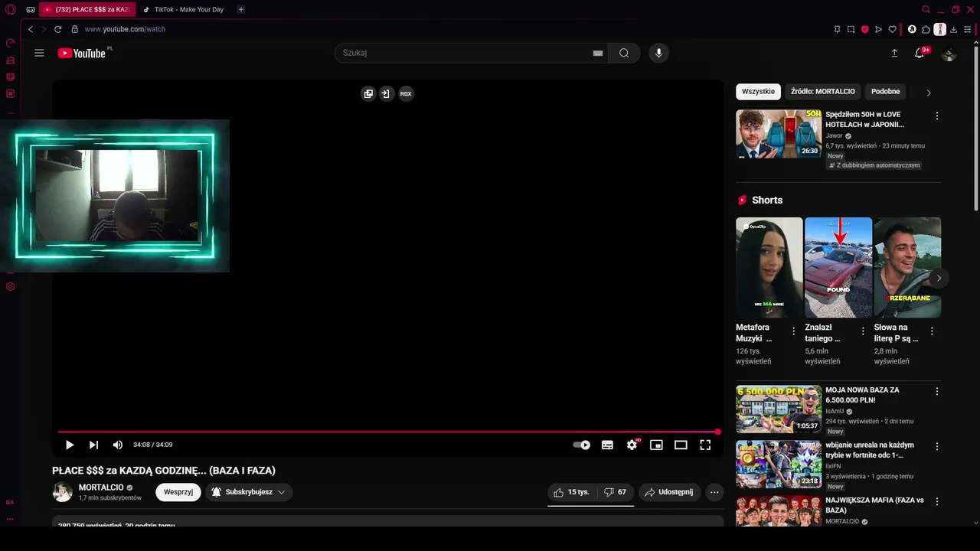Open extensions puzzle icon
Image resolution: width=980 pixels, height=551 pixels.
pos(926,29)
